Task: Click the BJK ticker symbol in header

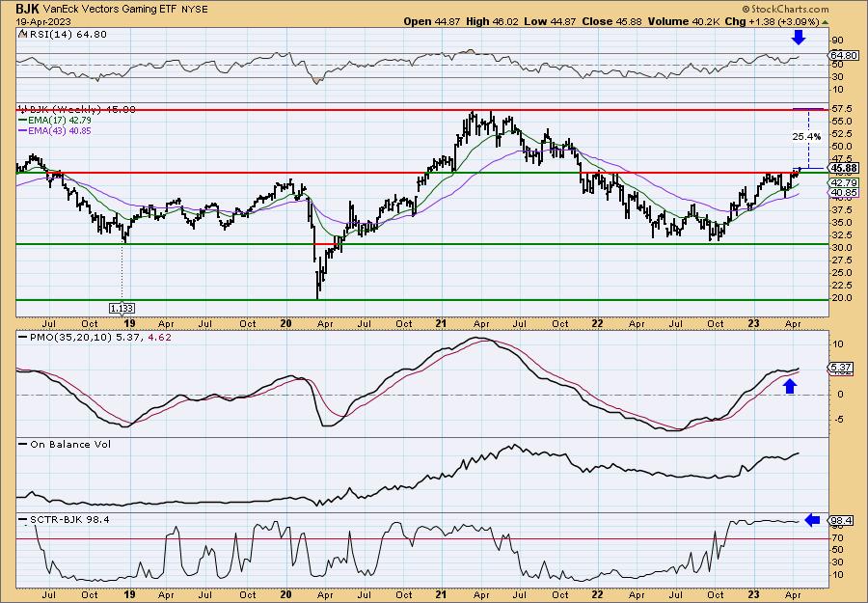Action: point(26,9)
